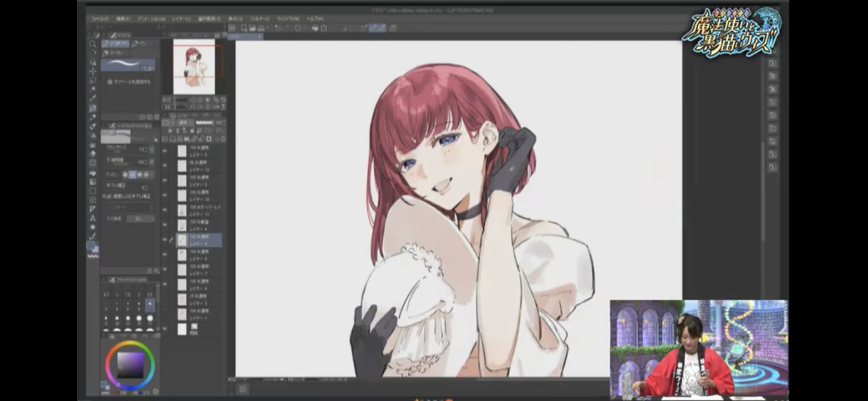Select the Balloon tool
Viewport: 868px width, 401px height.
coord(92,227)
